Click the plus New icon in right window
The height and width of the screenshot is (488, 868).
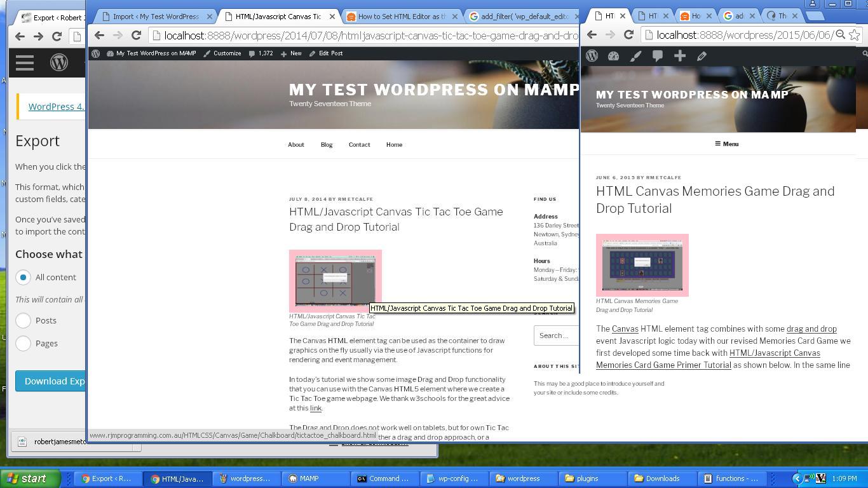(680, 56)
